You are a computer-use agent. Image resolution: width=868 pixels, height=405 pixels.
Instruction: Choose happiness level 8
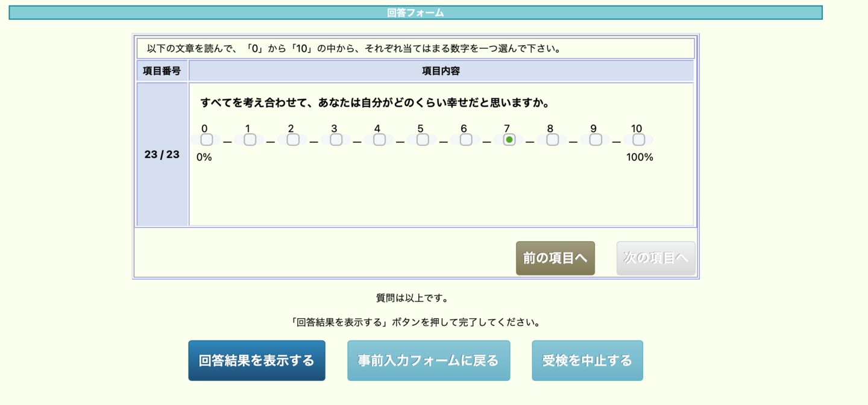point(552,140)
